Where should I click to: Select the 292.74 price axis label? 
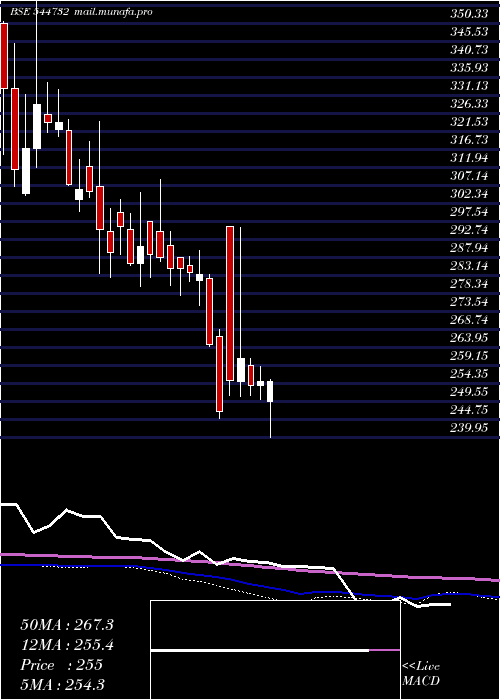point(469,230)
